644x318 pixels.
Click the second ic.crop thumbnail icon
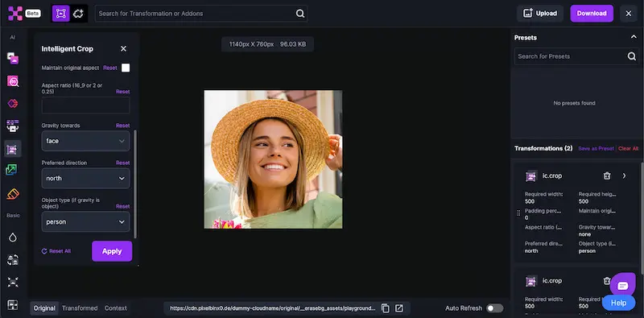pos(531,281)
